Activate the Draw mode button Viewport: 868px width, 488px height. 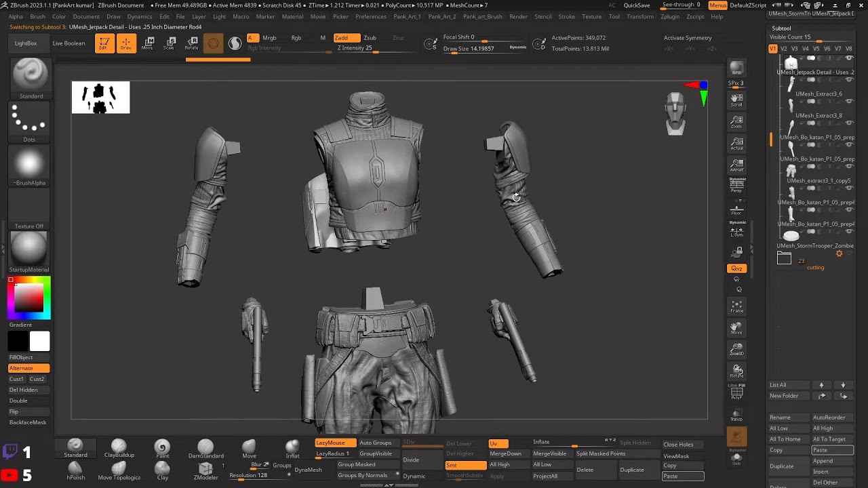click(x=125, y=43)
